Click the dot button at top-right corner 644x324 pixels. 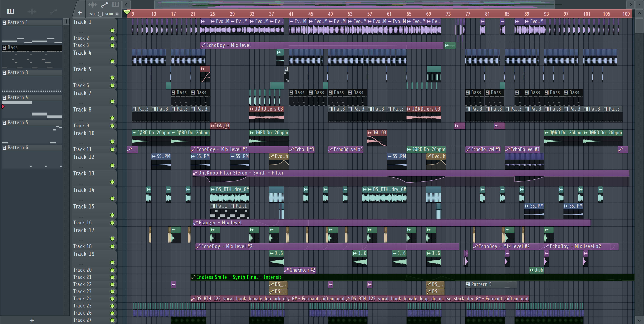pyautogui.click(x=639, y=4)
